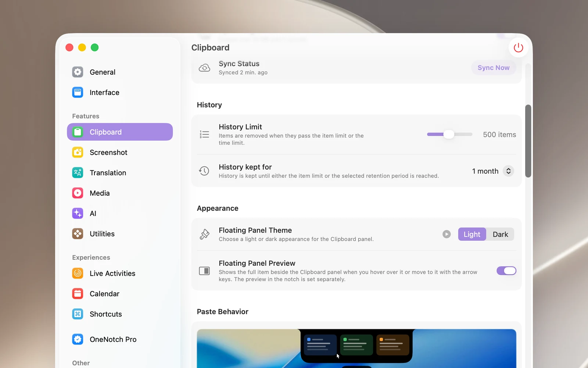The height and width of the screenshot is (368, 588).
Task: Open the General settings tab
Action: tap(120, 72)
